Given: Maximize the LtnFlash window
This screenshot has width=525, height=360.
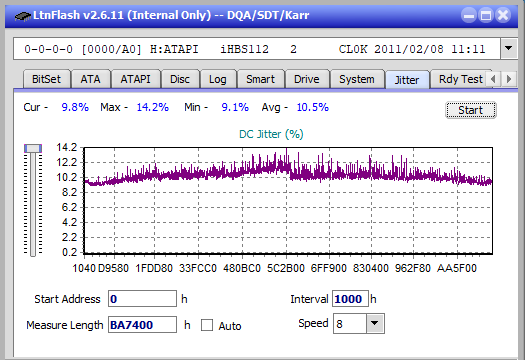Looking at the screenshot, I should [x=486, y=15].
